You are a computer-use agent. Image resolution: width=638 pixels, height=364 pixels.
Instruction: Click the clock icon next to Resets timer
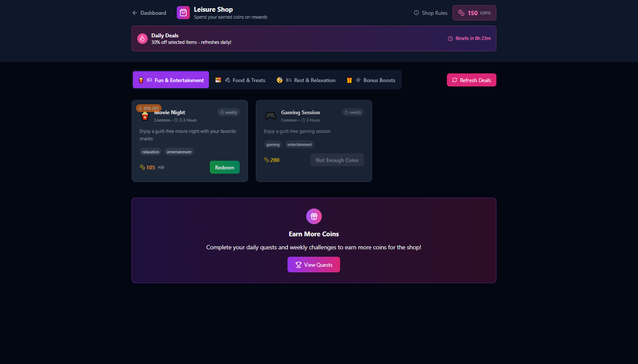click(x=450, y=39)
